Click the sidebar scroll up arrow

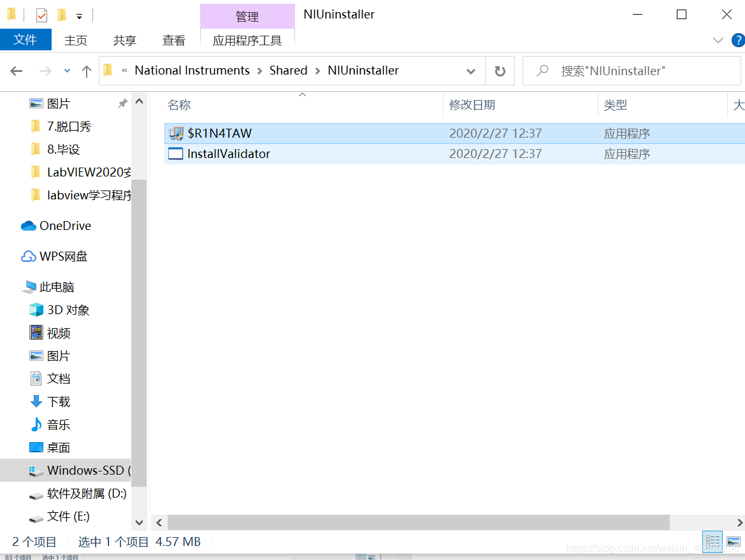click(x=139, y=101)
